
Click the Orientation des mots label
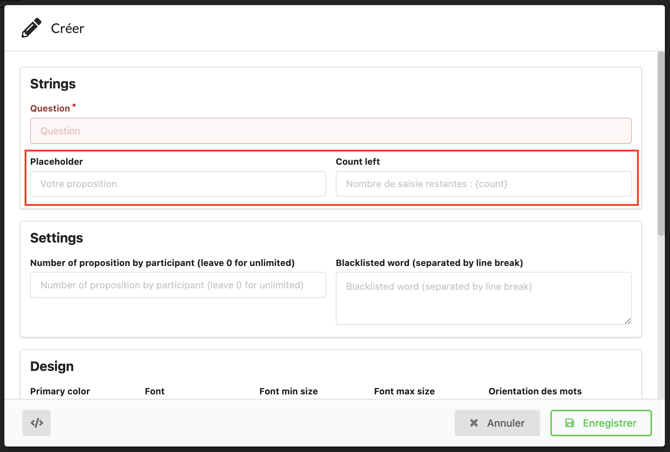(534, 391)
